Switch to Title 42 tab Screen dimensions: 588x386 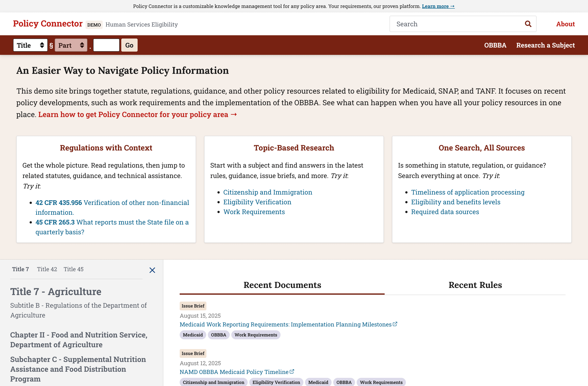(47, 269)
